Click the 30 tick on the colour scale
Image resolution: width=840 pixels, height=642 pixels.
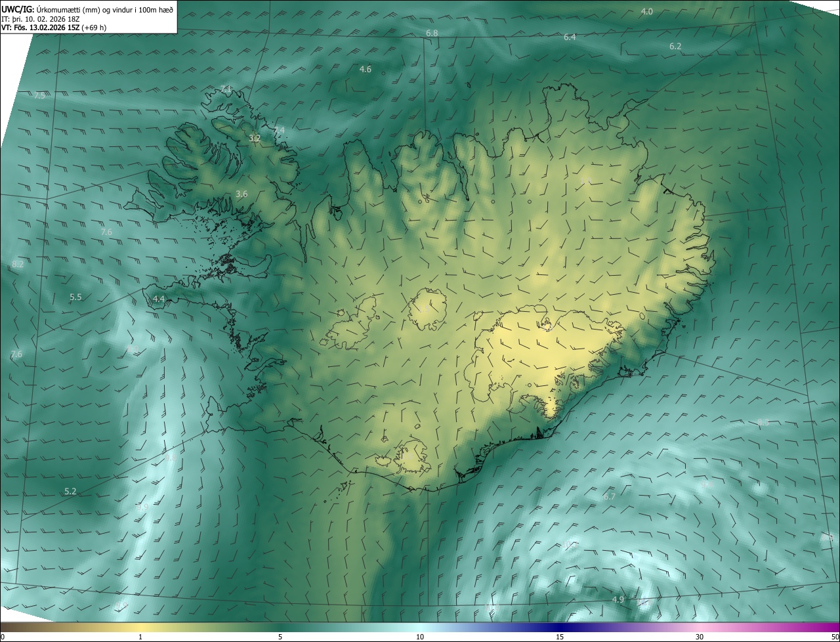coord(700,637)
